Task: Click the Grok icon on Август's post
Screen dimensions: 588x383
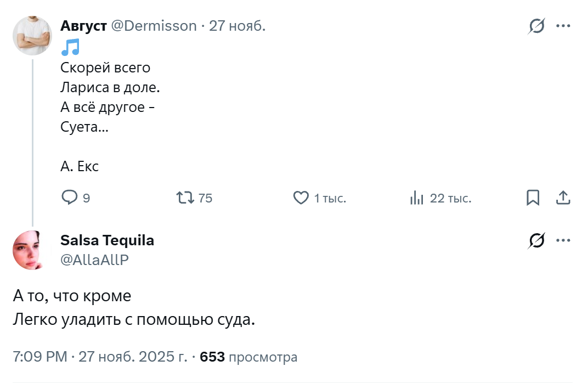Action: pos(537,26)
